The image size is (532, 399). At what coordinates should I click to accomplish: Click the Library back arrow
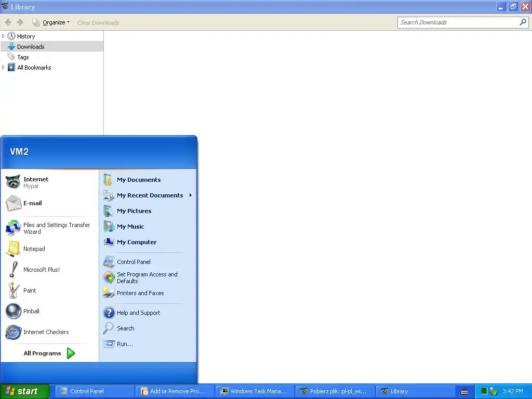[8, 22]
